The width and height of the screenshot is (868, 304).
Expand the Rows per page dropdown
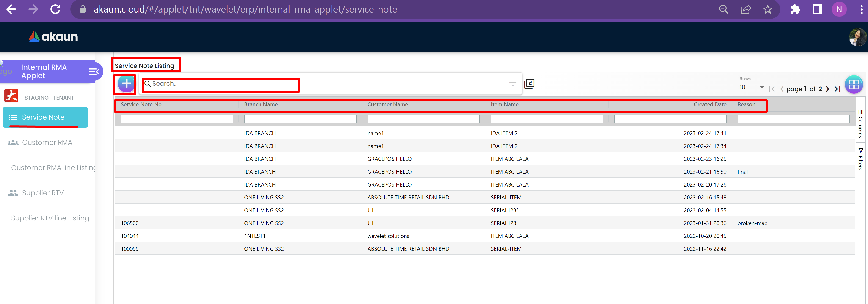(x=762, y=87)
